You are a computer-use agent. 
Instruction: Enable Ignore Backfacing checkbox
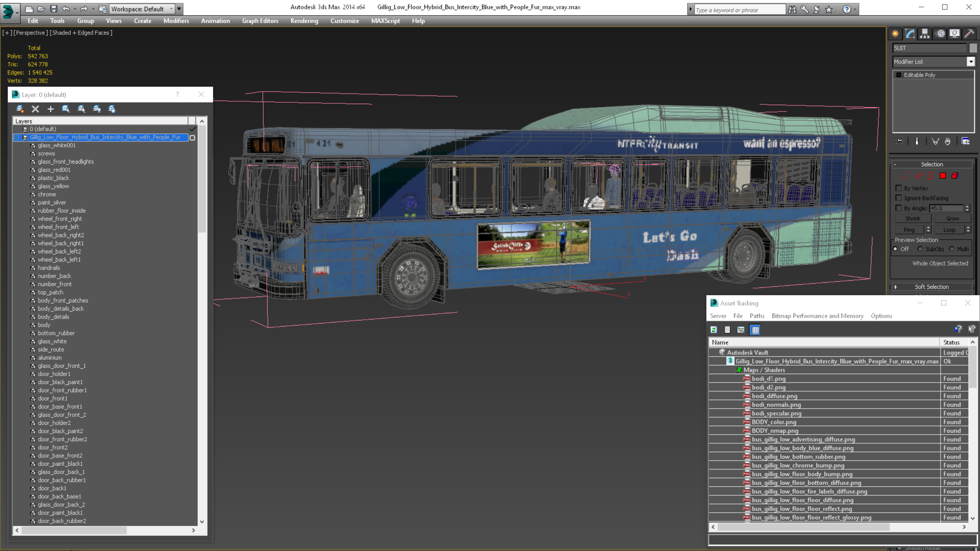[x=899, y=198]
